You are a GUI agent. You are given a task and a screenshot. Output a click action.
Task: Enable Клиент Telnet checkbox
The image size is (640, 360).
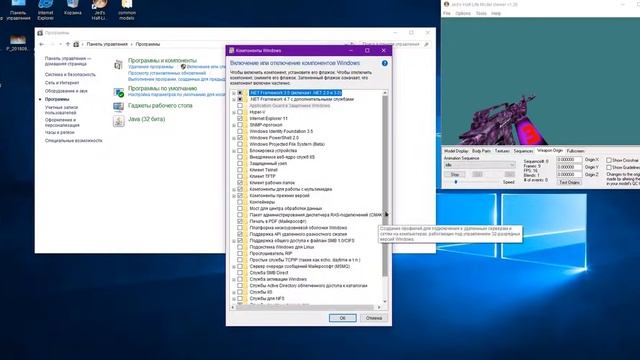click(x=240, y=170)
